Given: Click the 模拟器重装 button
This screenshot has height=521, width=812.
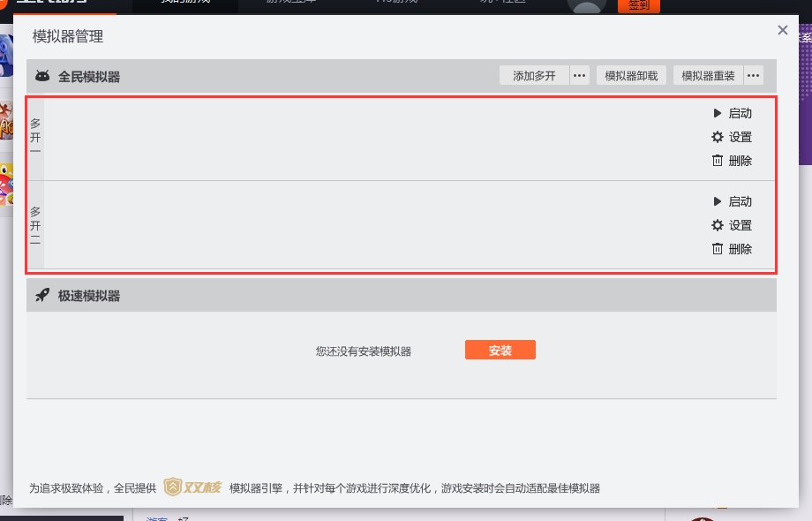Looking at the screenshot, I should [708, 75].
